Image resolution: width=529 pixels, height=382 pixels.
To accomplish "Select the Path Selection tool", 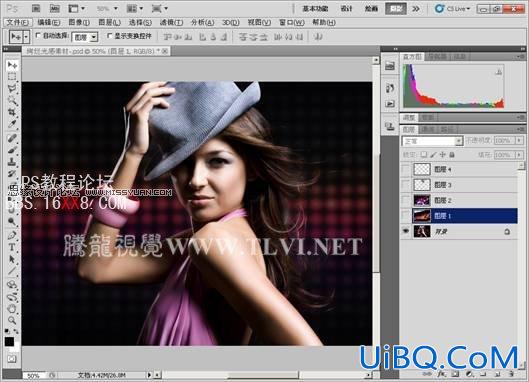I will pos(12,259).
